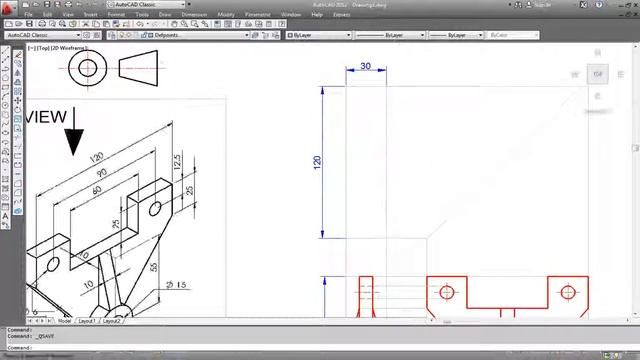Select the Circle tool in Draw toolbar
Viewport: 640px width, 360px height.
(5, 105)
